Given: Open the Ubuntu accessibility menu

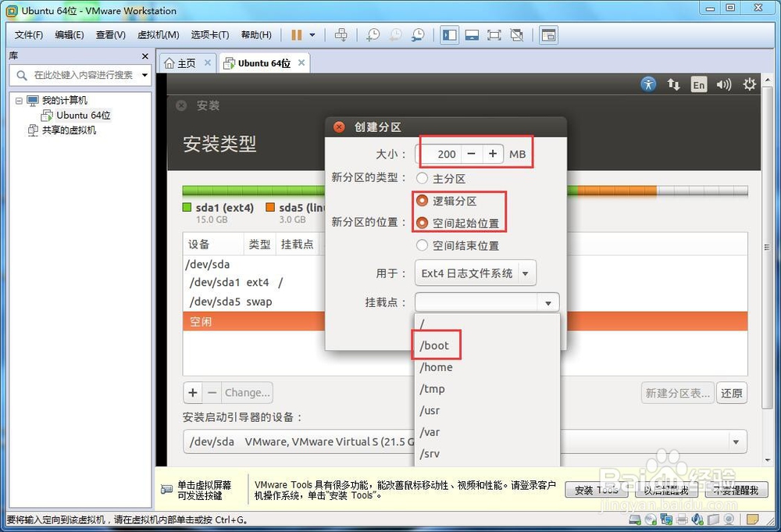Looking at the screenshot, I should pos(648,84).
